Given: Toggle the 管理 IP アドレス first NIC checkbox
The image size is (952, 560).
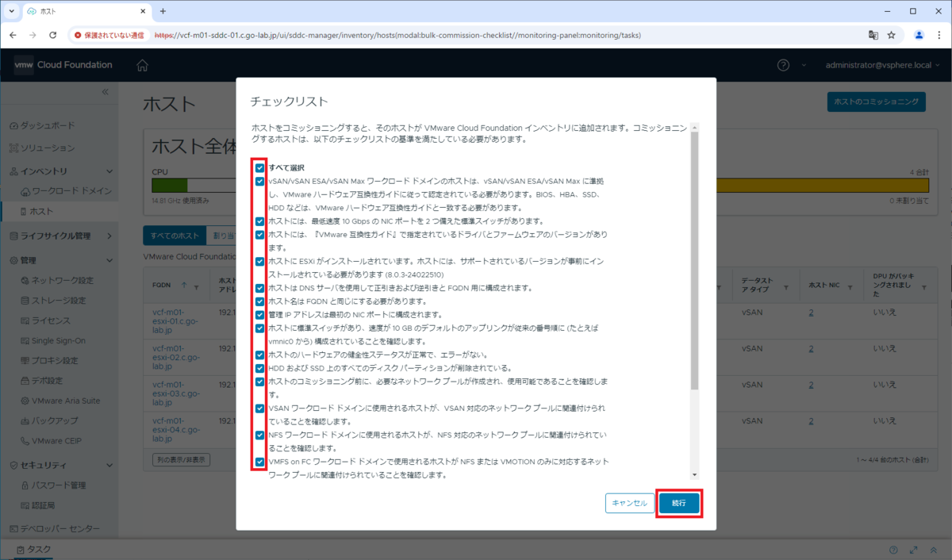Looking at the screenshot, I should (260, 315).
